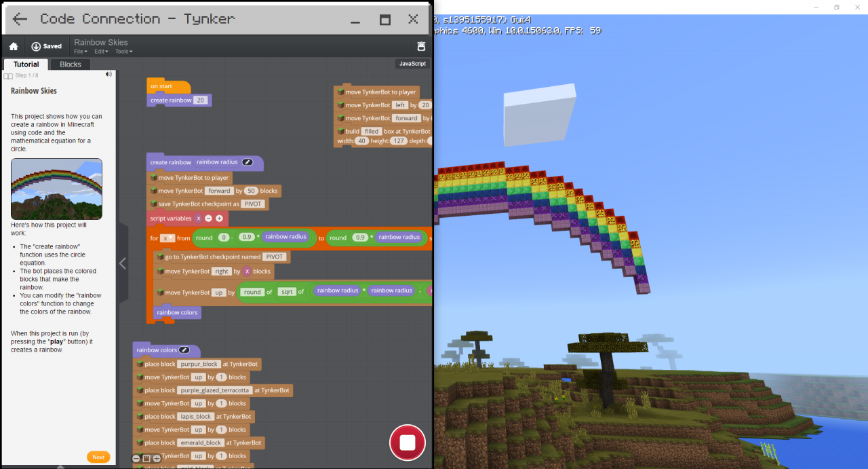Switch to JavaScript code view
The width and height of the screenshot is (868, 469).
[x=412, y=64]
